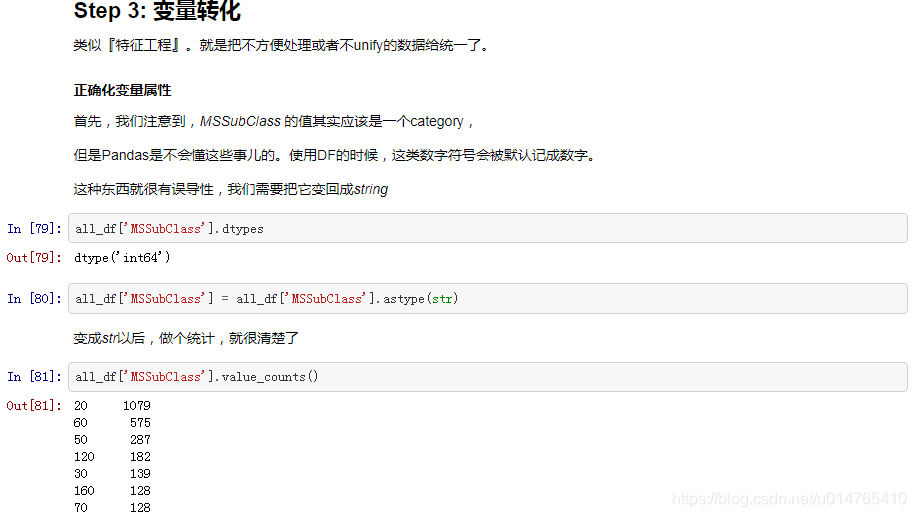Click the code cell In [80] input
Viewport: 916px width, 517px height.
[x=488, y=299]
